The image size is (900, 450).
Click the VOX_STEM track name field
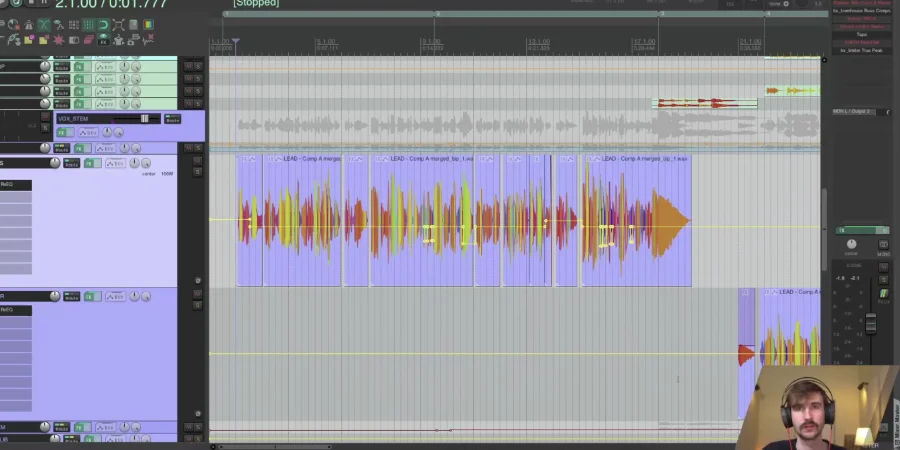pos(73,119)
